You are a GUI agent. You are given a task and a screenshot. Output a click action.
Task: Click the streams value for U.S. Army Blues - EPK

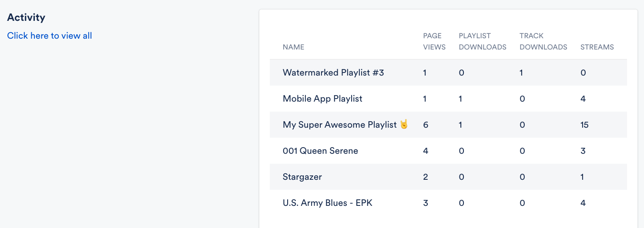583,203
